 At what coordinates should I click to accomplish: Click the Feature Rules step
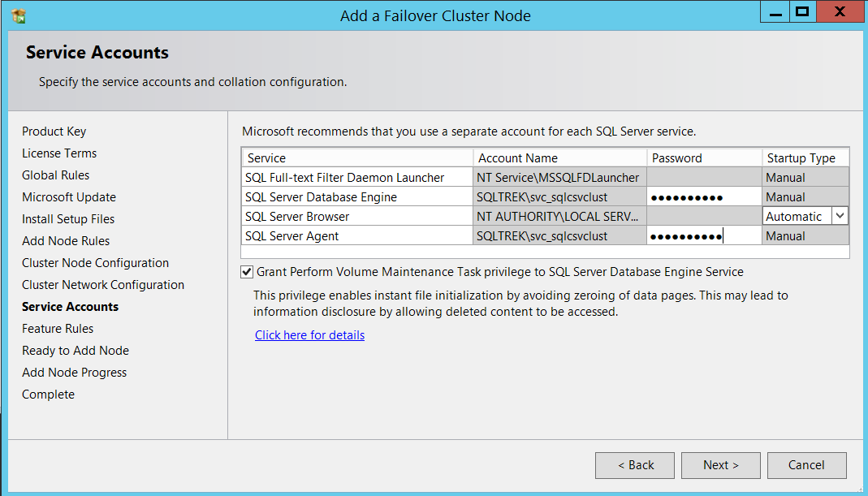58,329
